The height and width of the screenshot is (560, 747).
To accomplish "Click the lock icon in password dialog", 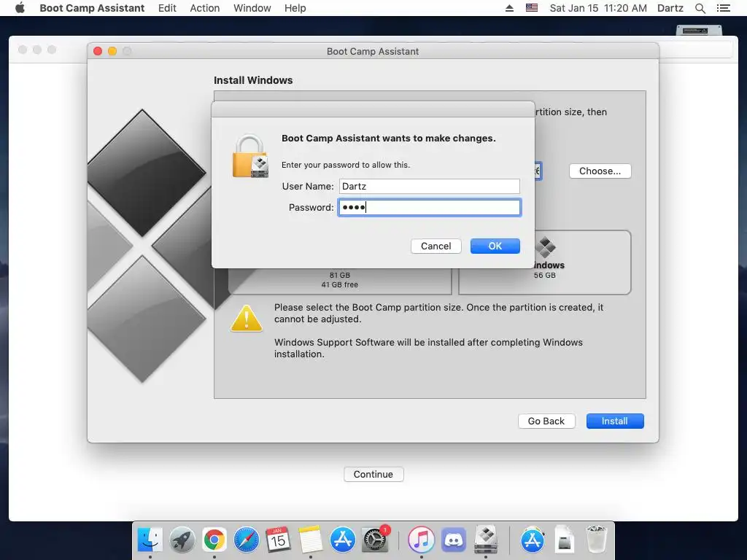I will [250, 156].
